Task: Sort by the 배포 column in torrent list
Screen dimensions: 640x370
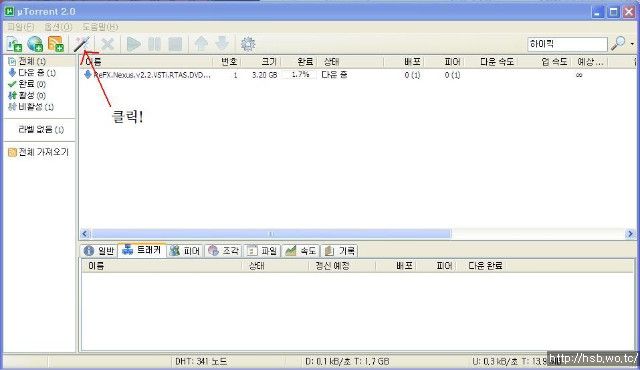Action: coord(412,62)
